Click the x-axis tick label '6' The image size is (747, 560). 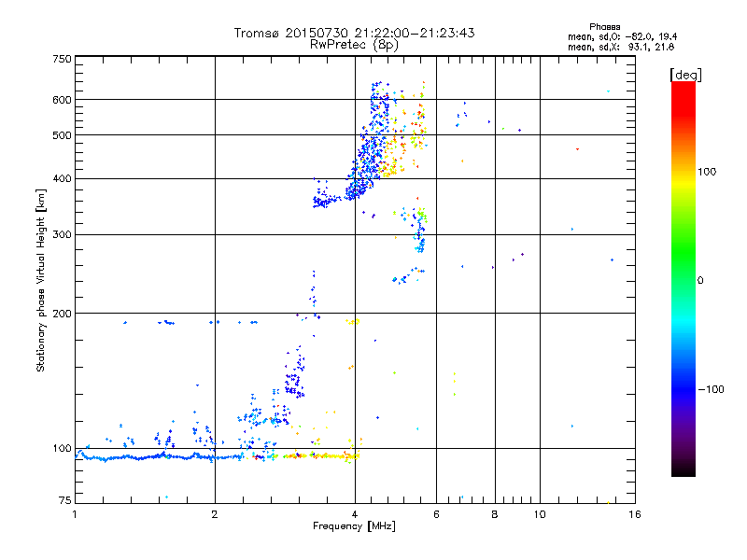coord(436,514)
